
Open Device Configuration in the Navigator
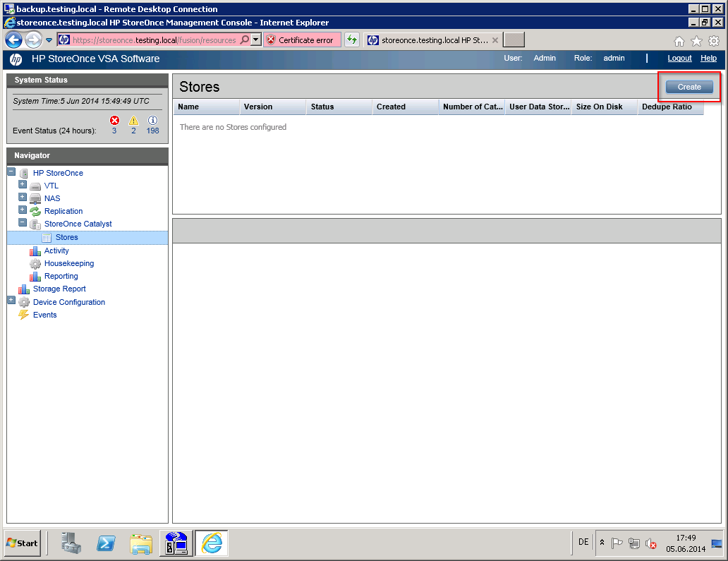(69, 302)
